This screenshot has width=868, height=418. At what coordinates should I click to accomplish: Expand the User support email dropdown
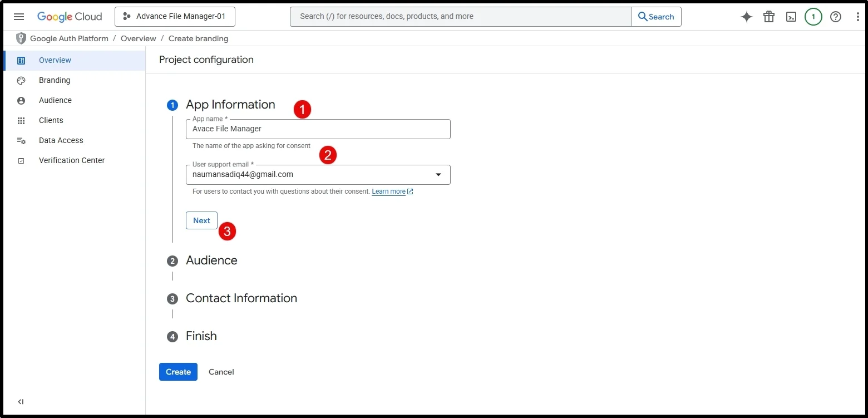(438, 175)
